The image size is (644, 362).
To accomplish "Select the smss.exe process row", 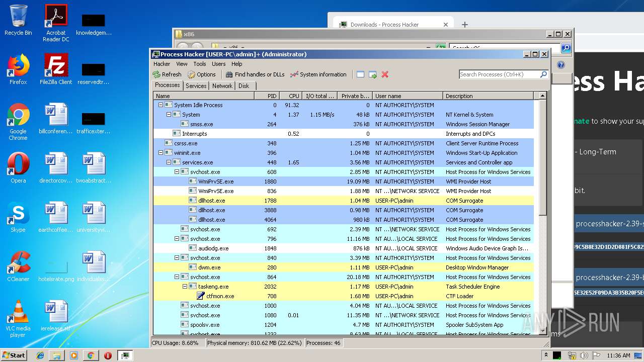I will [343, 124].
